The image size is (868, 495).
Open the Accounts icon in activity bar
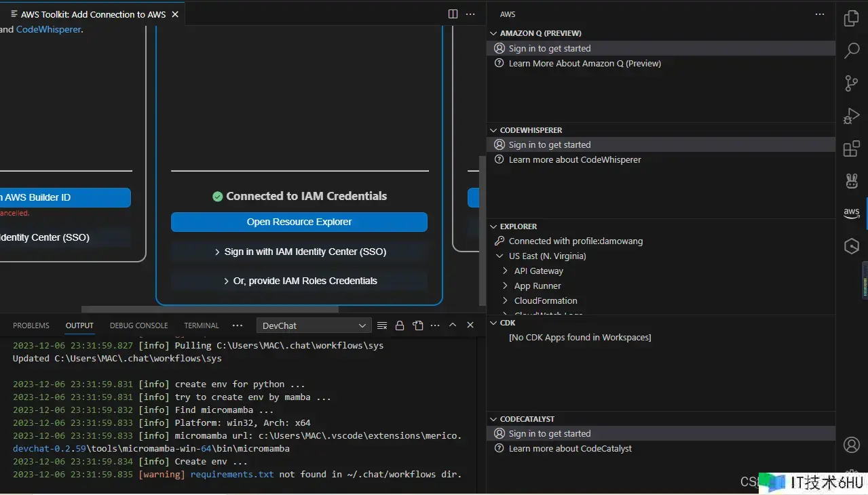852,445
